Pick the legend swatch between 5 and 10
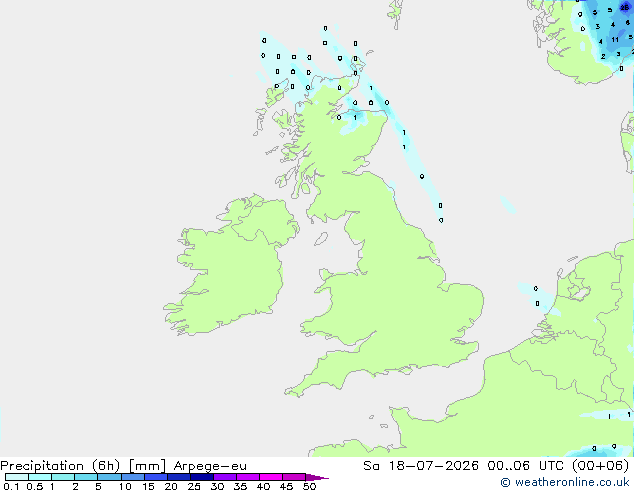 coord(109,477)
